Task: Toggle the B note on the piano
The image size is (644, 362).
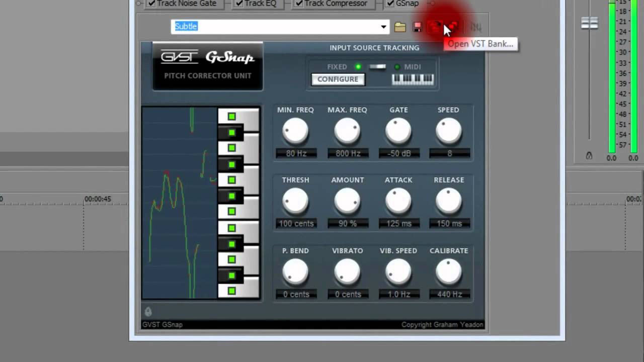Action: [x=231, y=117]
